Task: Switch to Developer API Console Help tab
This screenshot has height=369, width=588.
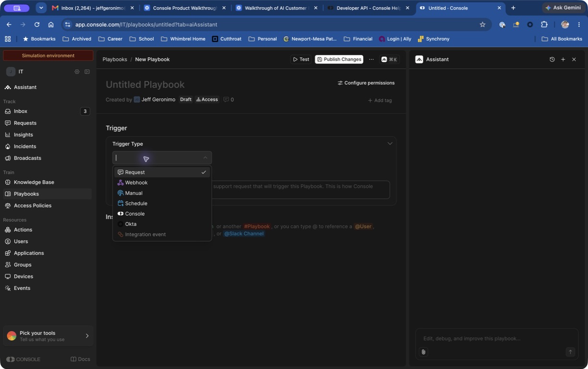Action: [368, 8]
